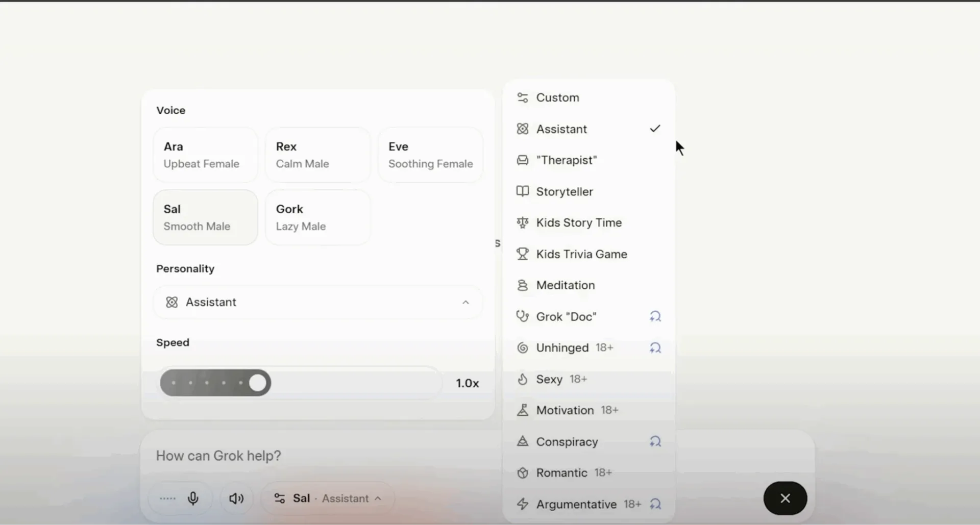Click the couch icon next to Therapist
Screen dimensions: 980x525
pyautogui.click(x=522, y=160)
